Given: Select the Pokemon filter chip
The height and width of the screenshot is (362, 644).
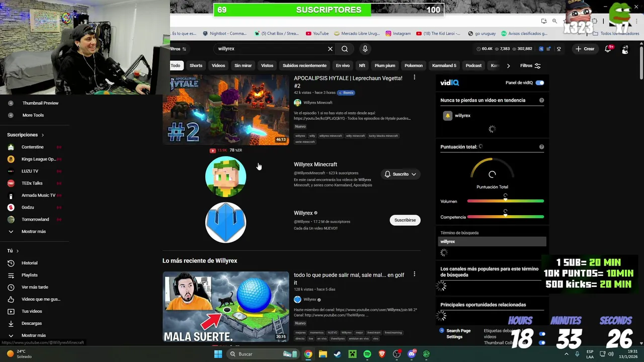Looking at the screenshot, I should click(x=414, y=65).
